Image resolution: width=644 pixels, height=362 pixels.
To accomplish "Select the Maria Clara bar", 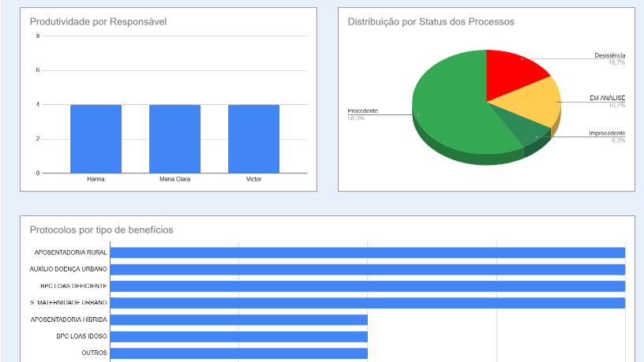I will [174, 139].
